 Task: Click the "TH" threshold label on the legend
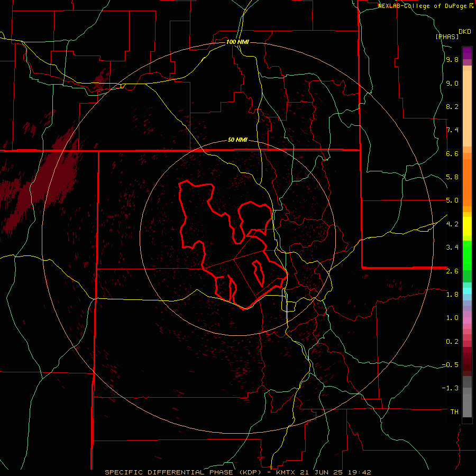click(454, 412)
